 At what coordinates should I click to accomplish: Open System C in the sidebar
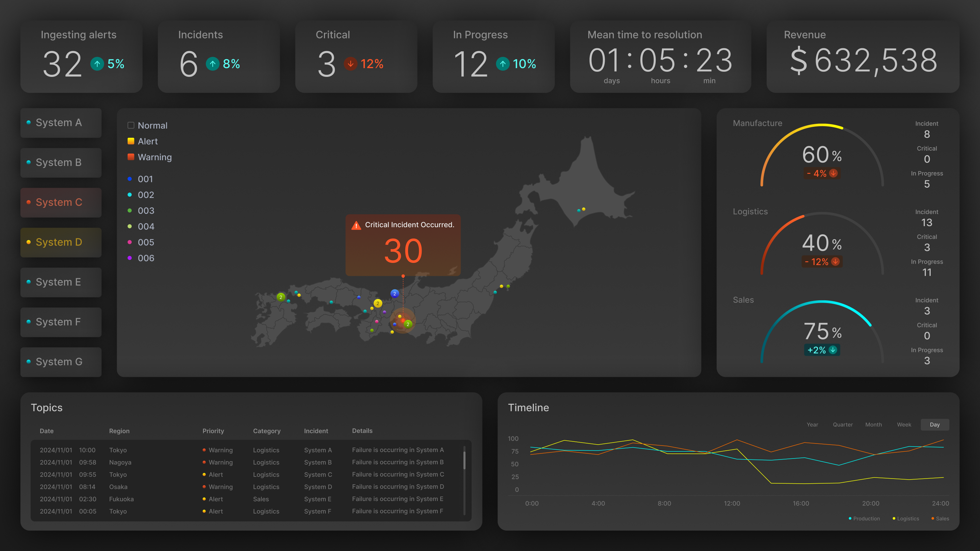click(61, 202)
